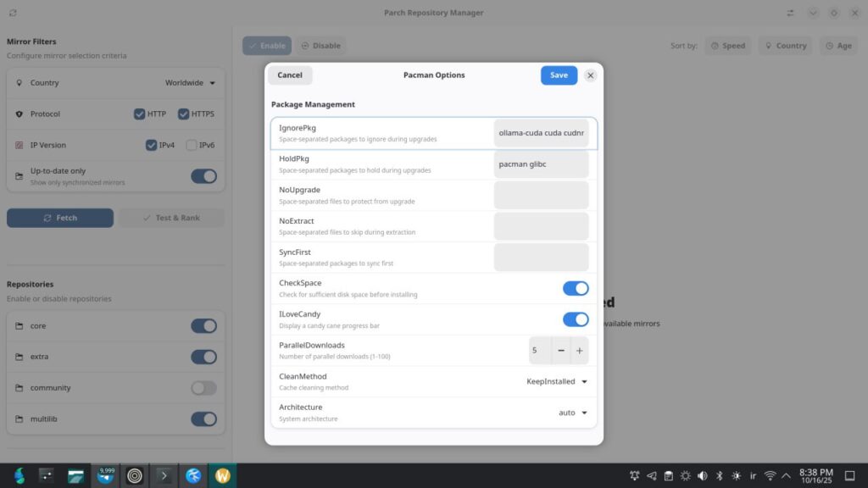Toggle the community repository switch
This screenshot has height=488, width=868.
click(203, 388)
